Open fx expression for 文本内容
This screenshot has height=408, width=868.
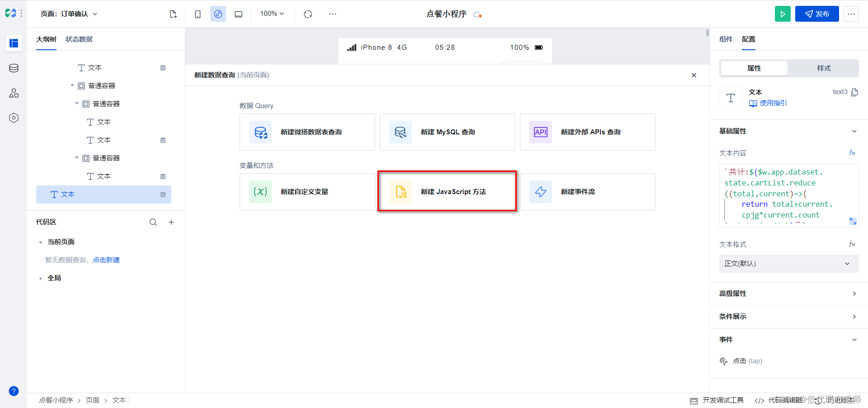click(852, 153)
